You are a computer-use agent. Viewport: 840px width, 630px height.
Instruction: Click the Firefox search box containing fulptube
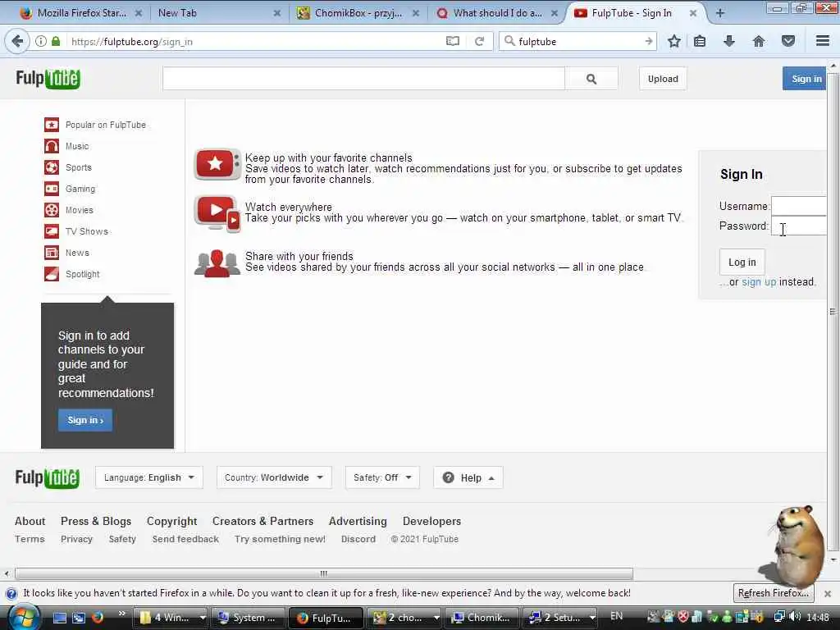[577, 41]
